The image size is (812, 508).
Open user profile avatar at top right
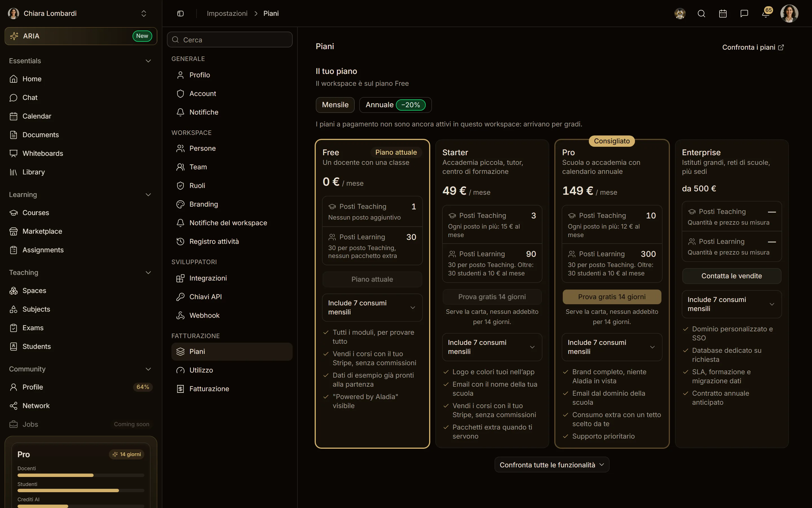coord(789,14)
